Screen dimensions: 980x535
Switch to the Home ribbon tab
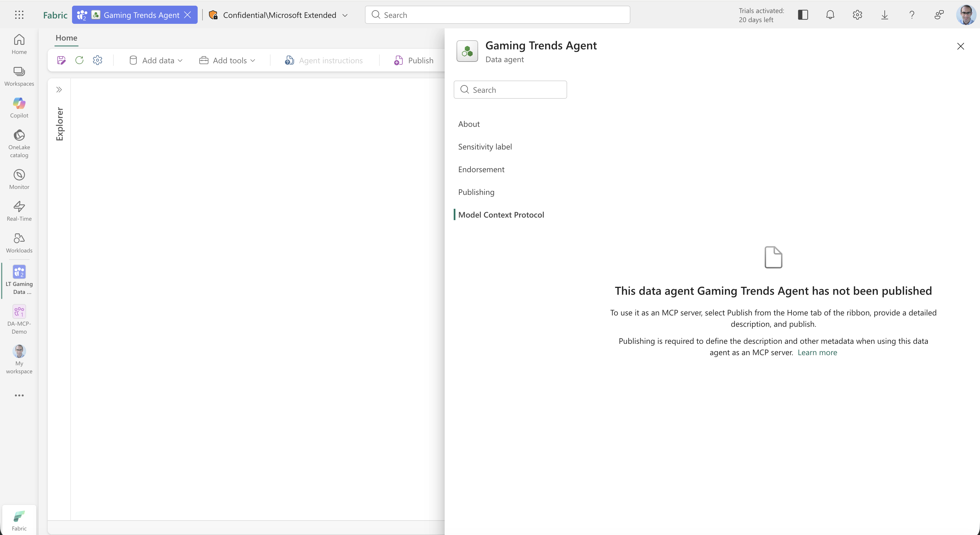(x=66, y=38)
